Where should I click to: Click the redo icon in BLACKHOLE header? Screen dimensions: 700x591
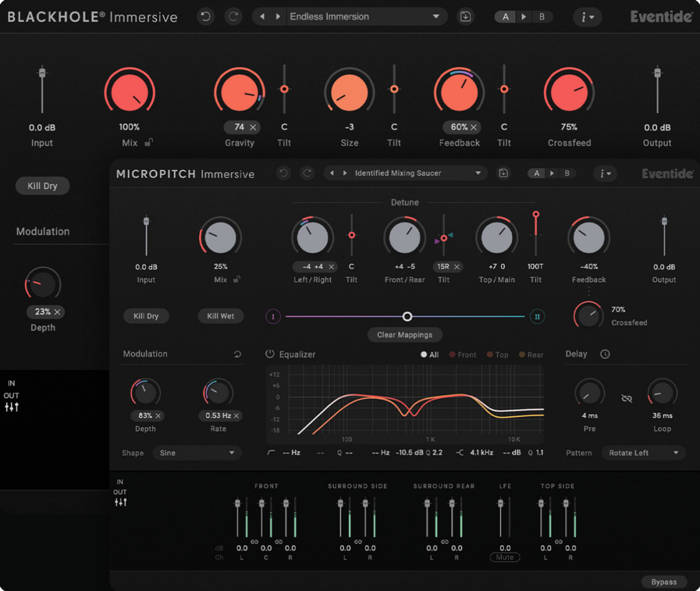tap(233, 16)
